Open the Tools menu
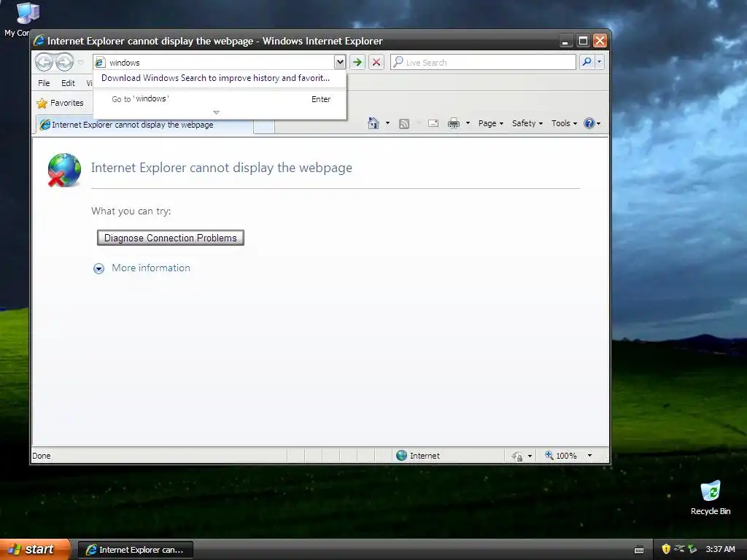Image resolution: width=747 pixels, height=560 pixels. (564, 123)
